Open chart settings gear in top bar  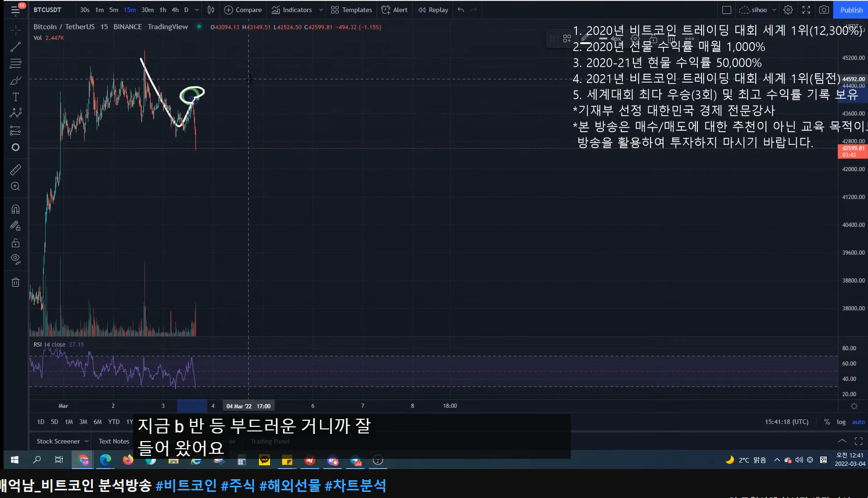coord(788,10)
